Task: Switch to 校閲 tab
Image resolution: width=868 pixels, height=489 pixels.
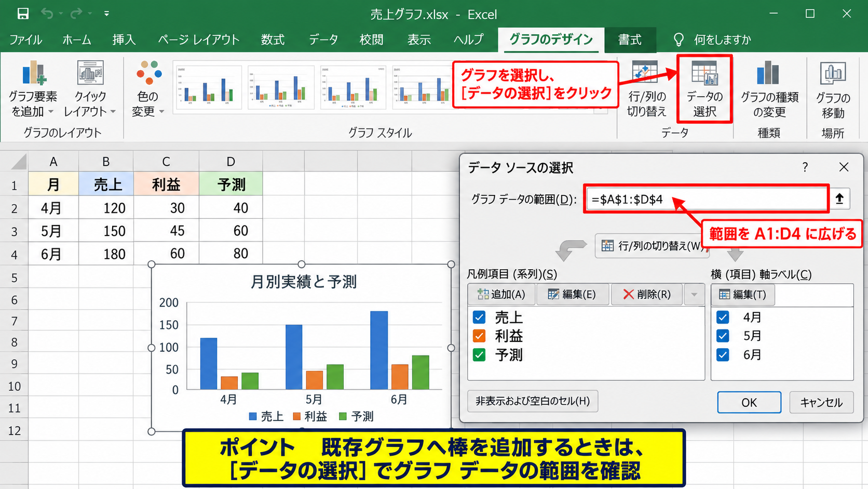Action: [x=371, y=39]
